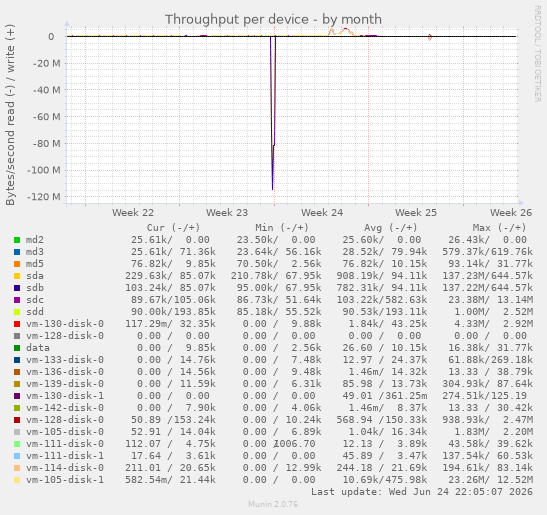This screenshot has width=547, height=515.
Task: Click the 'sdd' legend label
Action: tap(35, 312)
